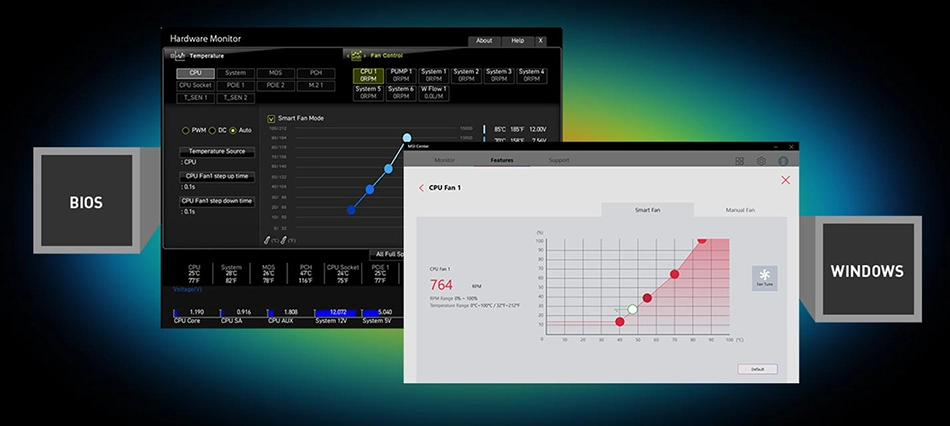Image resolution: width=950 pixels, height=426 pixels.
Task: Select the Smart Fan tab
Action: click(647, 210)
